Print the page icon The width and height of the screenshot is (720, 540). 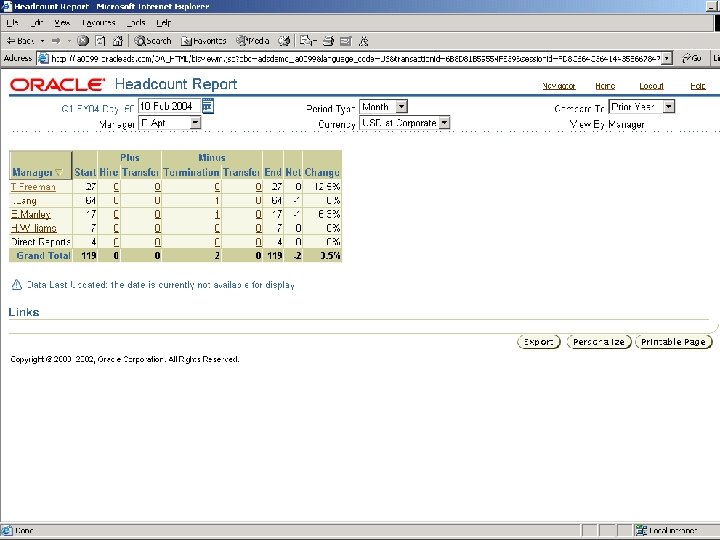pyautogui.click(x=328, y=41)
